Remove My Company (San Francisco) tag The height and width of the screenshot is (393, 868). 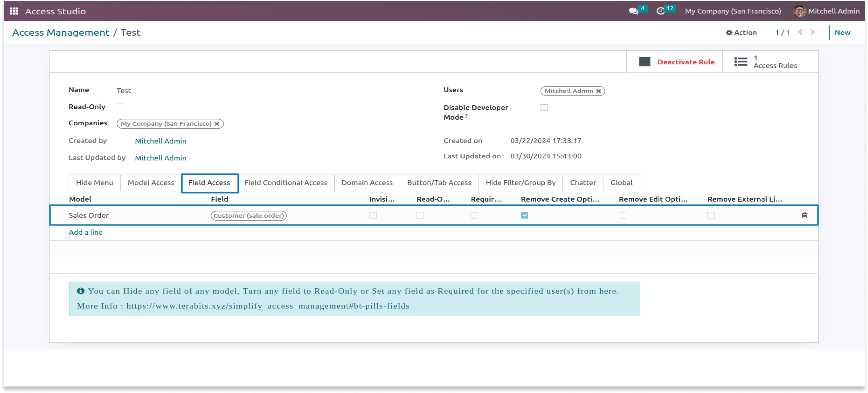217,124
